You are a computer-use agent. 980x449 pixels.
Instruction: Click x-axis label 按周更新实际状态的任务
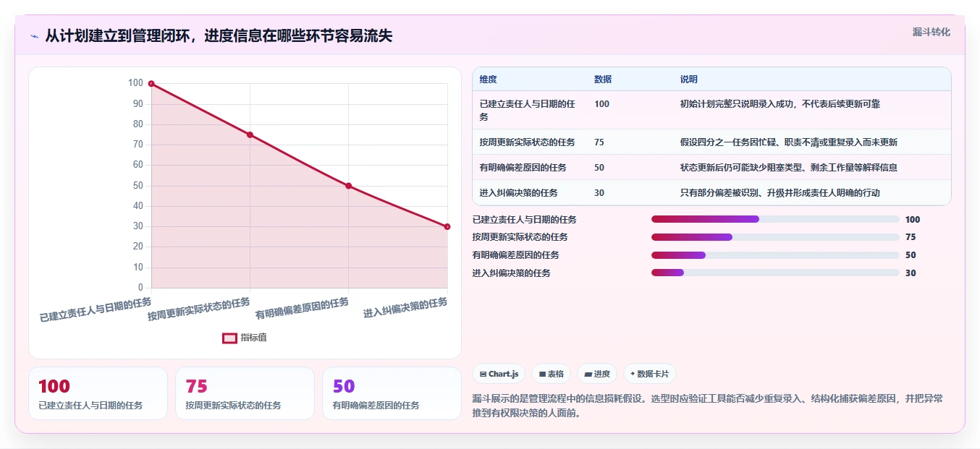[x=199, y=309]
